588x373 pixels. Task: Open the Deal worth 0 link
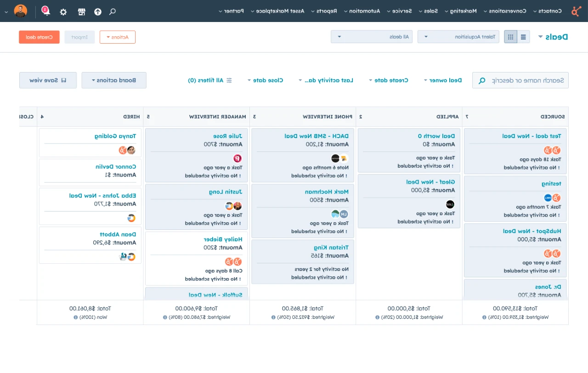click(x=436, y=136)
